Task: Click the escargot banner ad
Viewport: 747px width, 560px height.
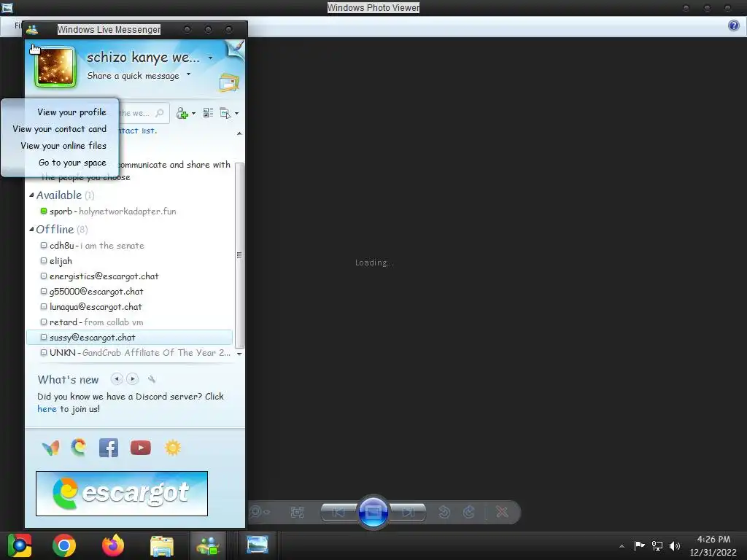Action: tap(122, 494)
